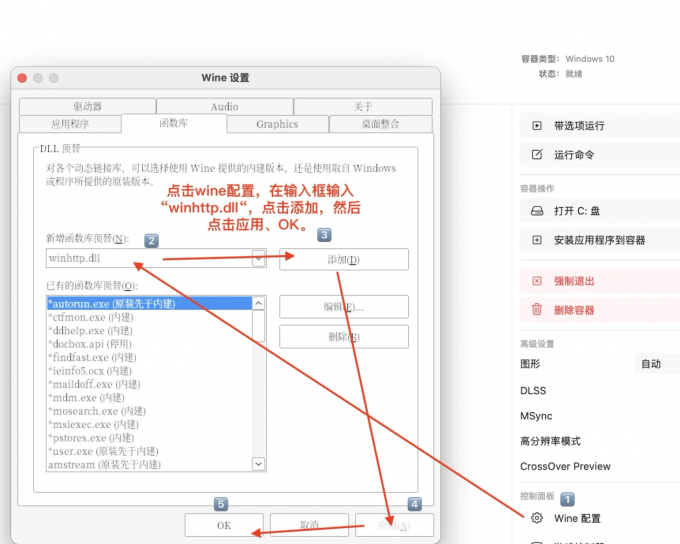Select *findfast.exe (内建) entry

(x=149, y=357)
